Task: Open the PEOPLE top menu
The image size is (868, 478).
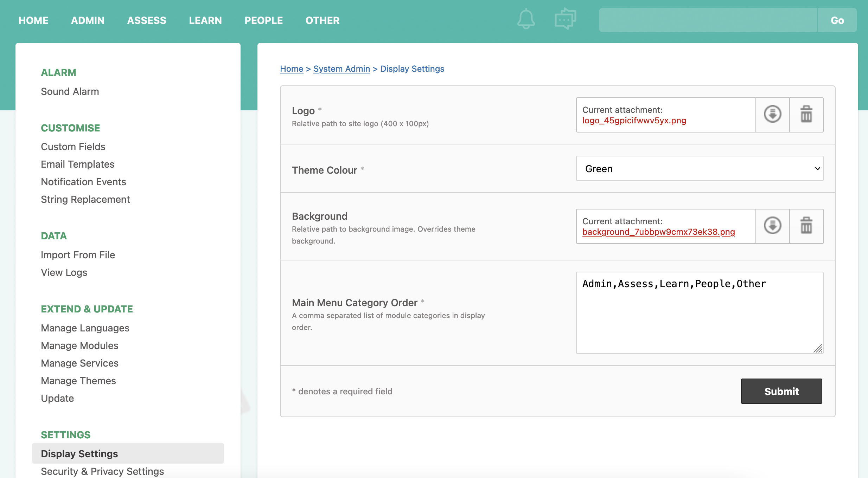Action: pyautogui.click(x=263, y=20)
